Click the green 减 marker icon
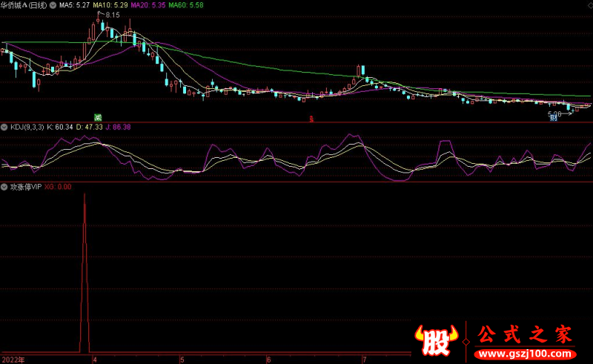593x364 pixels. click(x=98, y=118)
